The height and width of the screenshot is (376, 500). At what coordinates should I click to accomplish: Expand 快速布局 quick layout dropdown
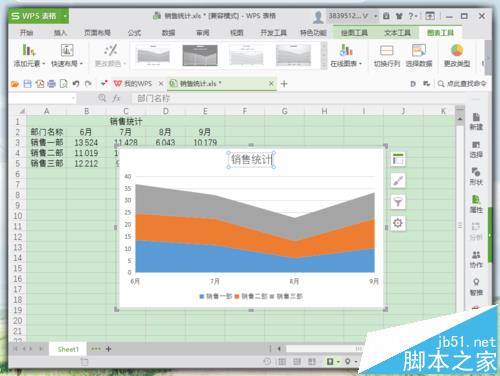67,56
